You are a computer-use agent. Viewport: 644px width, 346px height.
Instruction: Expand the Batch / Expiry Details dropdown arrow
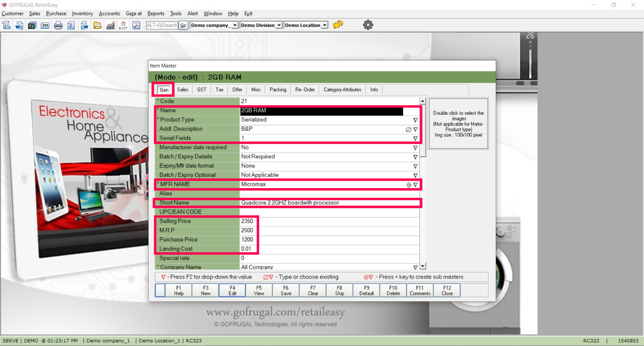[415, 157]
